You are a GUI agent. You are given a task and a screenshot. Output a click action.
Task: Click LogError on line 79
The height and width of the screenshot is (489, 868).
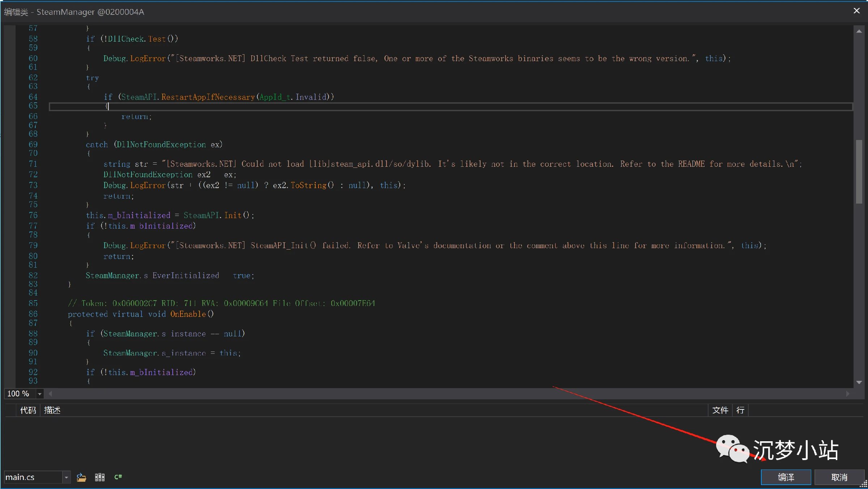(148, 246)
